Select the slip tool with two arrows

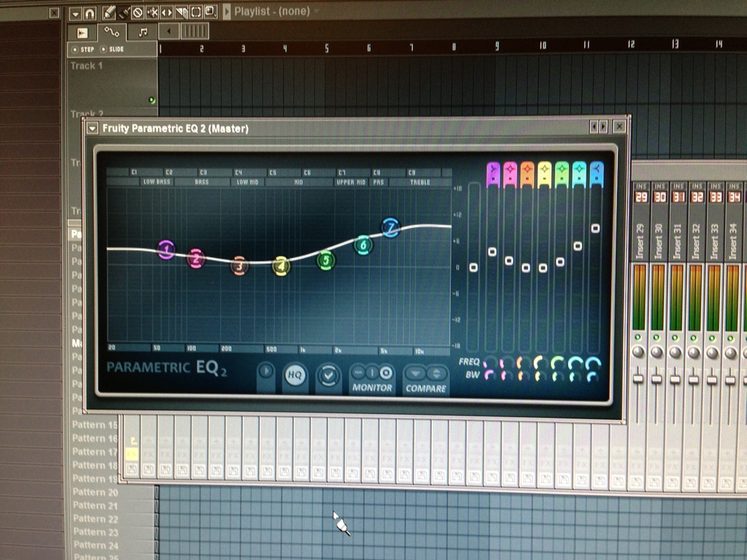[x=167, y=12]
